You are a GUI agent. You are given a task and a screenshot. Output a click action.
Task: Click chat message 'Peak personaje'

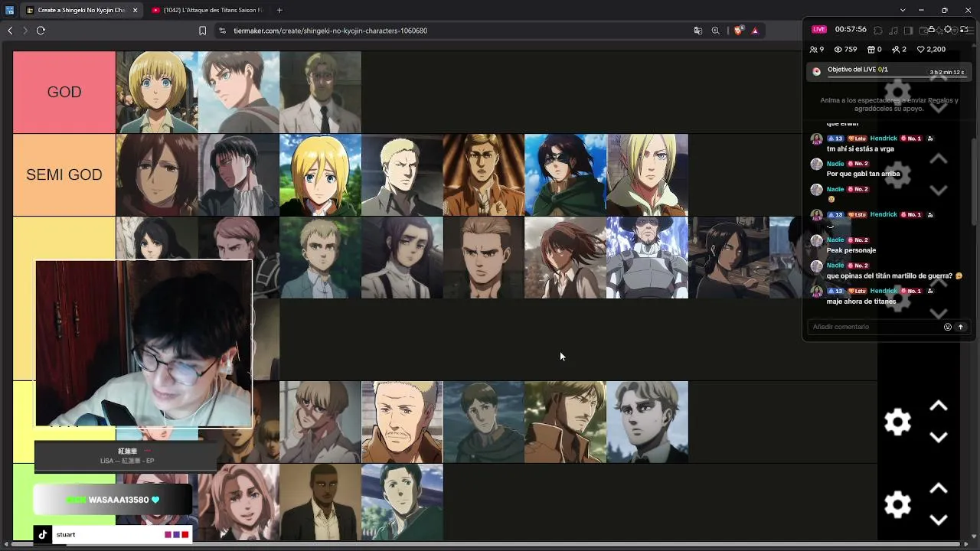[851, 250]
